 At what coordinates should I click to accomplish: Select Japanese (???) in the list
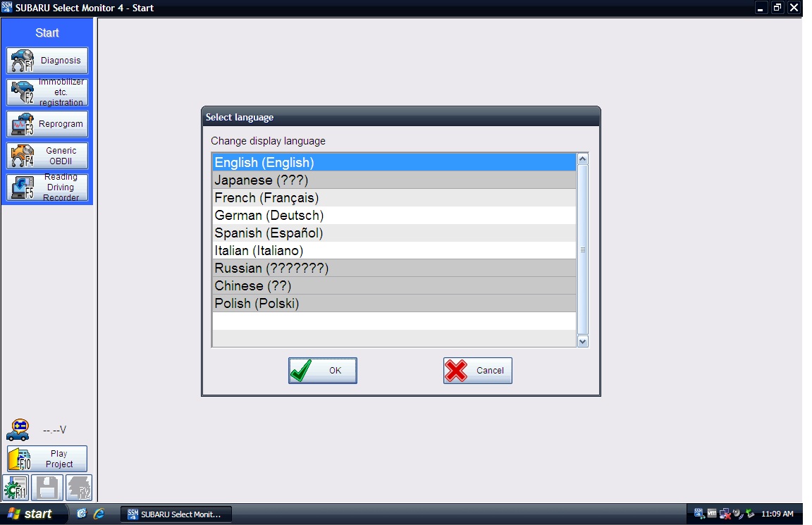[394, 180]
